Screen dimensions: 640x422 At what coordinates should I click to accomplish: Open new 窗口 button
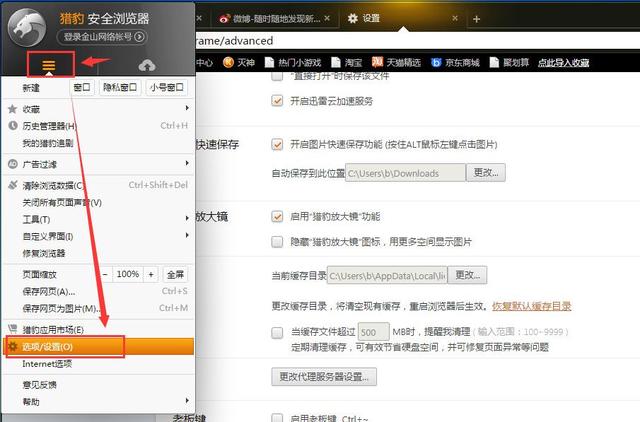coord(82,87)
